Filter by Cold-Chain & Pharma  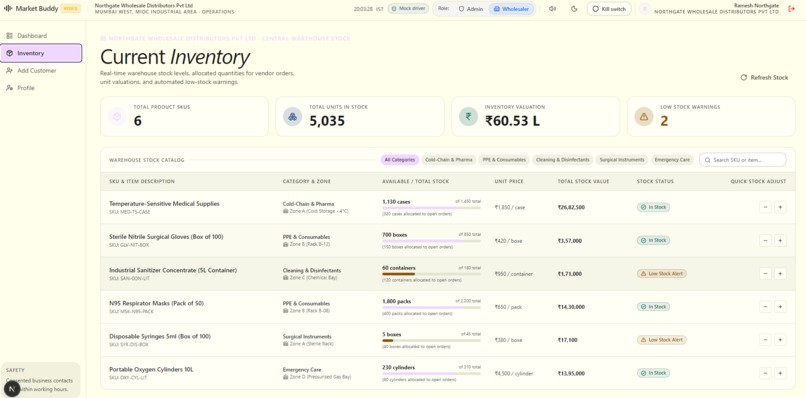[449, 160]
